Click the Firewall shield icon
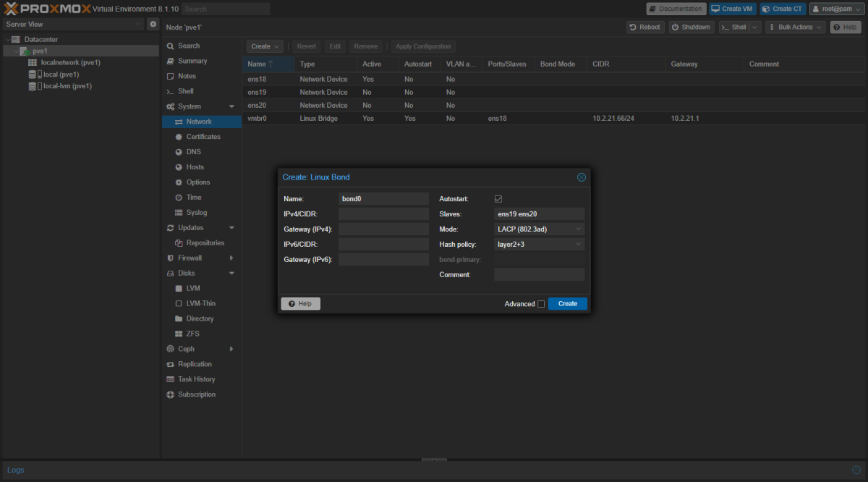The image size is (868, 482). pyautogui.click(x=171, y=258)
